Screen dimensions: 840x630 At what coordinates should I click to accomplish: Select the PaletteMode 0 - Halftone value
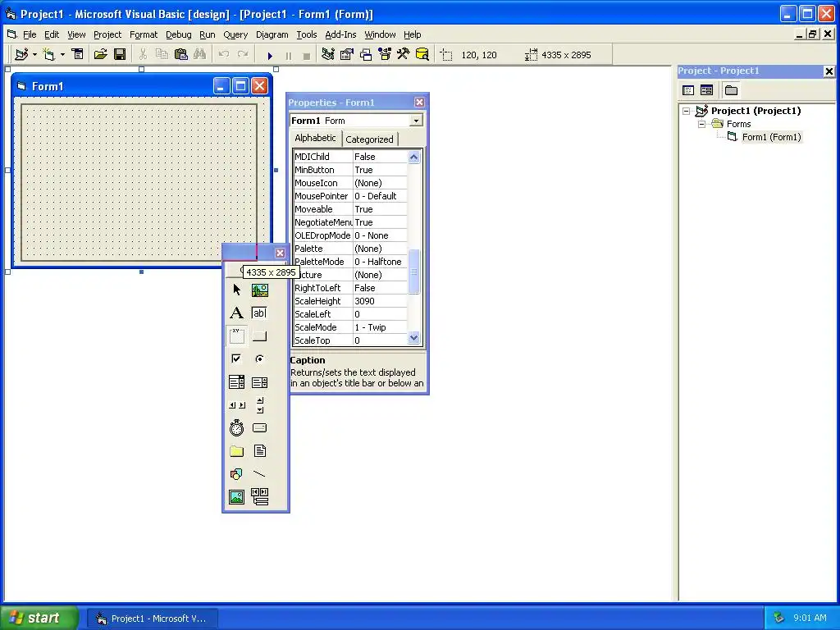(380, 262)
